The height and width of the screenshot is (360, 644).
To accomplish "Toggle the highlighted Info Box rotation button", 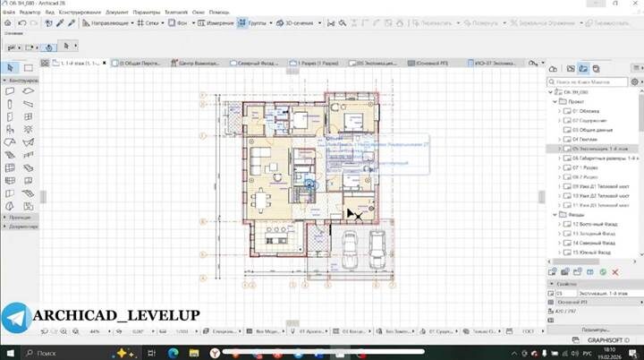I will click(49, 47).
